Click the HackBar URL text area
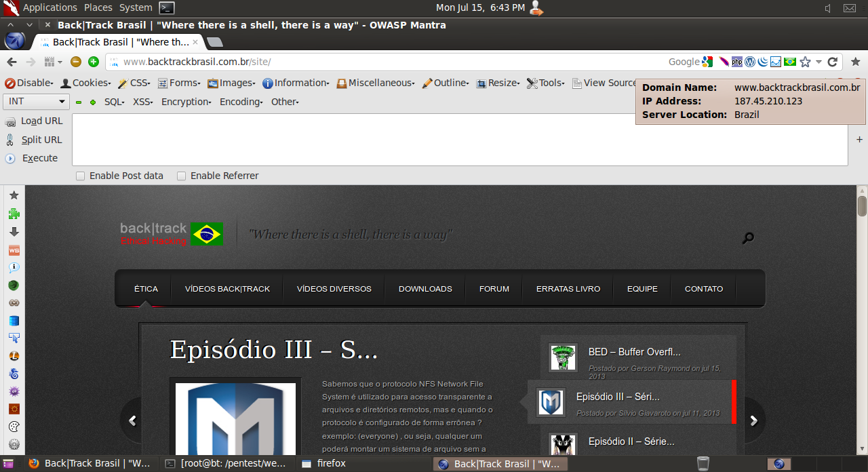The image size is (868, 472). [x=460, y=140]
